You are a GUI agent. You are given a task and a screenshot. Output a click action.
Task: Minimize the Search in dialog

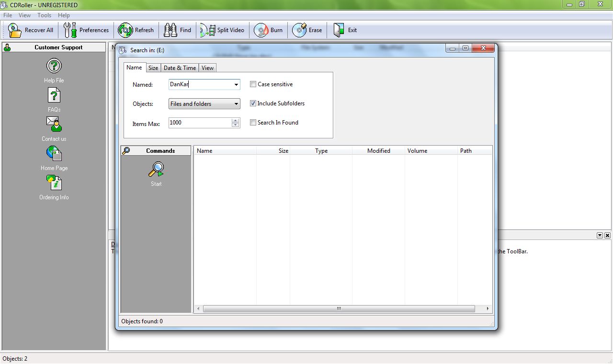pyautogui.click(x=453, y=48)
